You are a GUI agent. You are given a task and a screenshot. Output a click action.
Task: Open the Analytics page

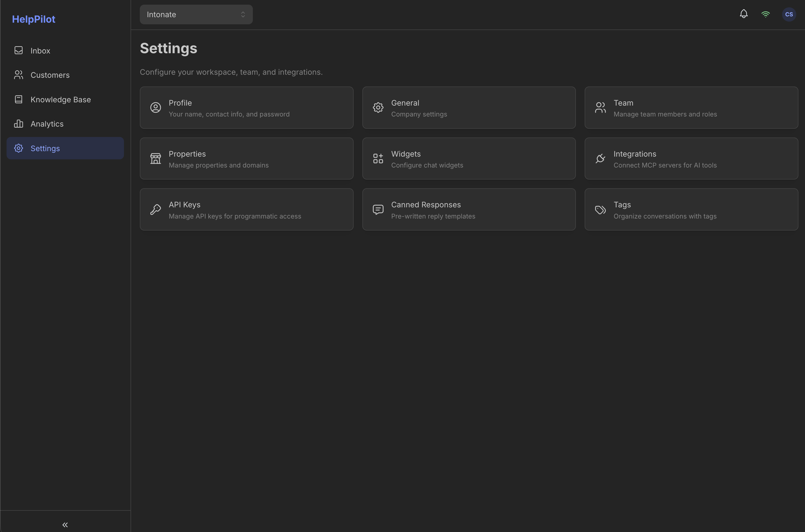coord(65,124)
